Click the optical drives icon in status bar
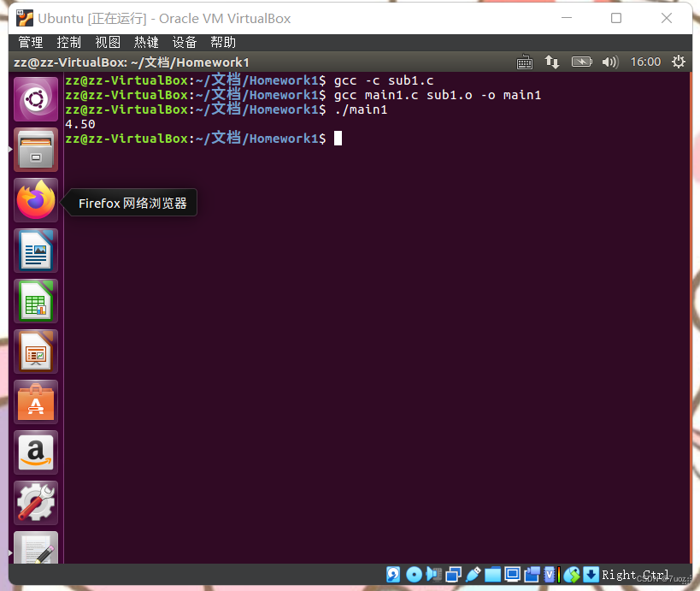 414,575
